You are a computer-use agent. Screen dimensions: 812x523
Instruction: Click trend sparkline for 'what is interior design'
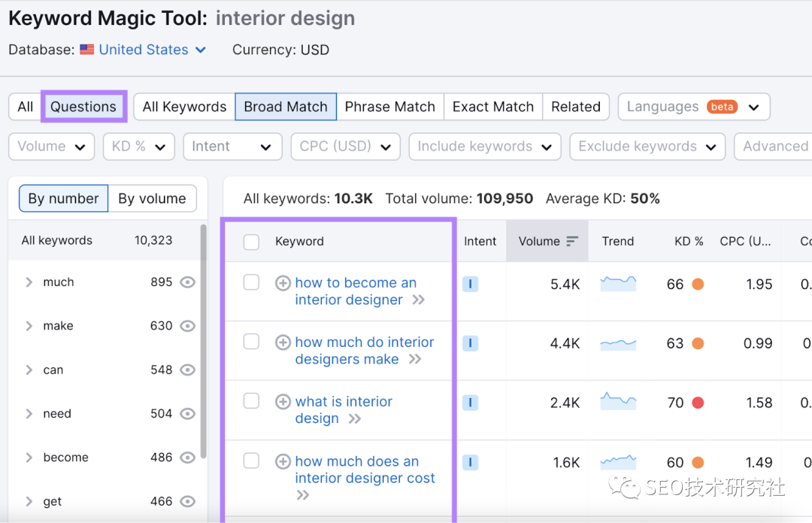tap(618, 402)
